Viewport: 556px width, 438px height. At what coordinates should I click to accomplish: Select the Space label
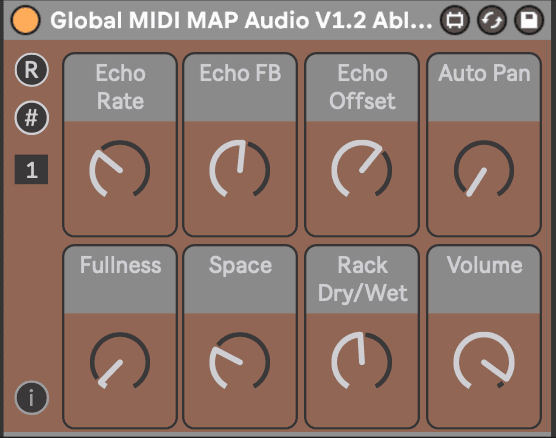(240, 266)
